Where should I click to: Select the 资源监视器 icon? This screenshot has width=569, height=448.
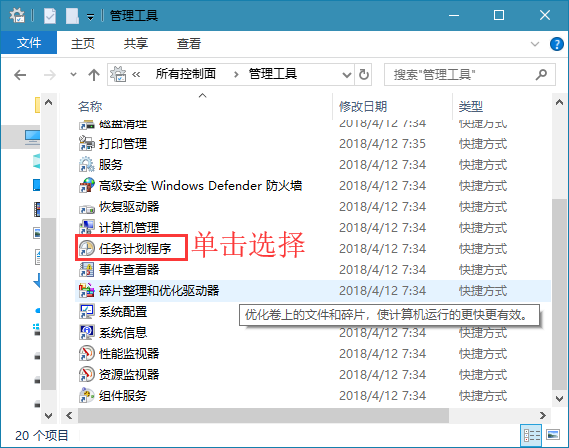click(x=87, y=374)
